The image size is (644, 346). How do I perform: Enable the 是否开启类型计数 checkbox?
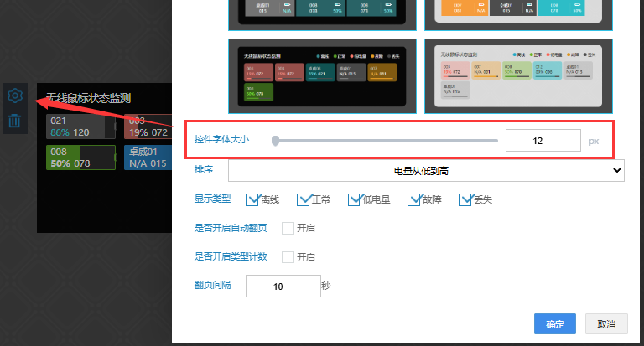point(288,257)
